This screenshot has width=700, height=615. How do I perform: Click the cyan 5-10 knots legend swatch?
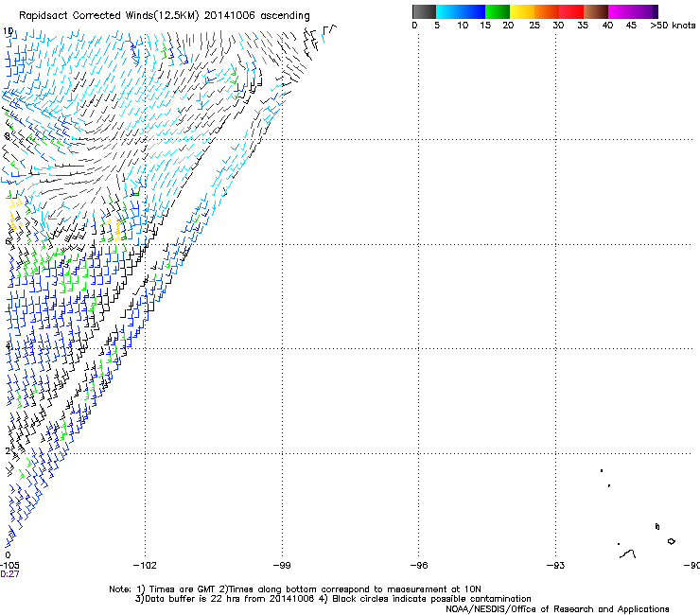pyautogui.click(x=448, y=11)
